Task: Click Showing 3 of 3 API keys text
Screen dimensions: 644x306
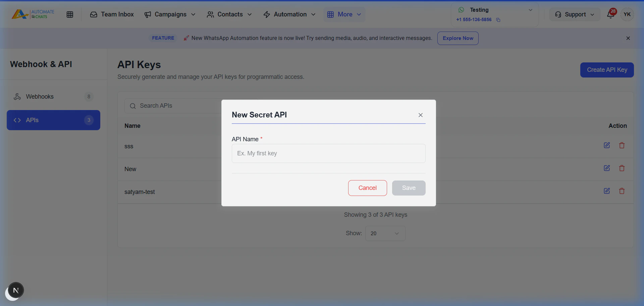Action: pos(375,215)
